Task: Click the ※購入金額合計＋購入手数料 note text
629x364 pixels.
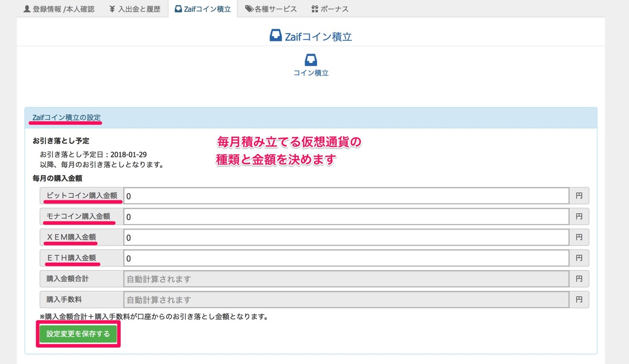Action: (154, 316)
